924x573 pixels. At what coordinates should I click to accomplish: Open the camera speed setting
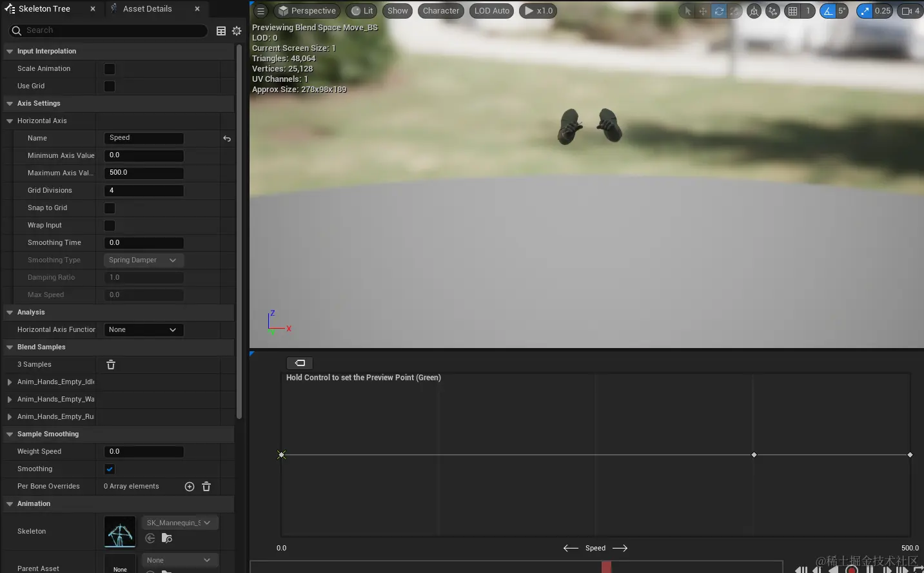point(910,11)
